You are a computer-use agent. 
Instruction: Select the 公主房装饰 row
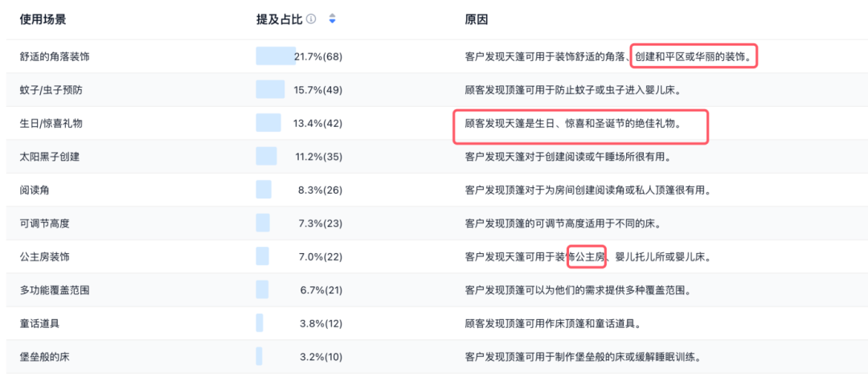click(437, 257)
